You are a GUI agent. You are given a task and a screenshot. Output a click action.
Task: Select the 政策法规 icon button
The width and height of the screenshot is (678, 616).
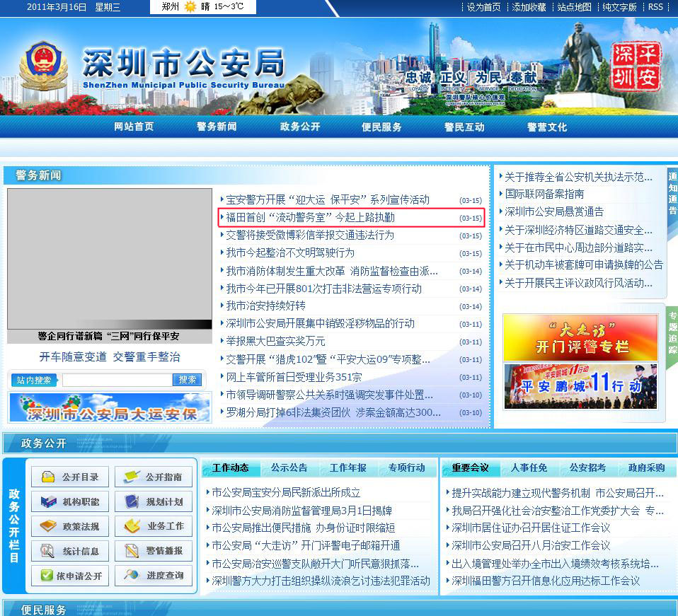pyautogui.click(x=69, y=526)
